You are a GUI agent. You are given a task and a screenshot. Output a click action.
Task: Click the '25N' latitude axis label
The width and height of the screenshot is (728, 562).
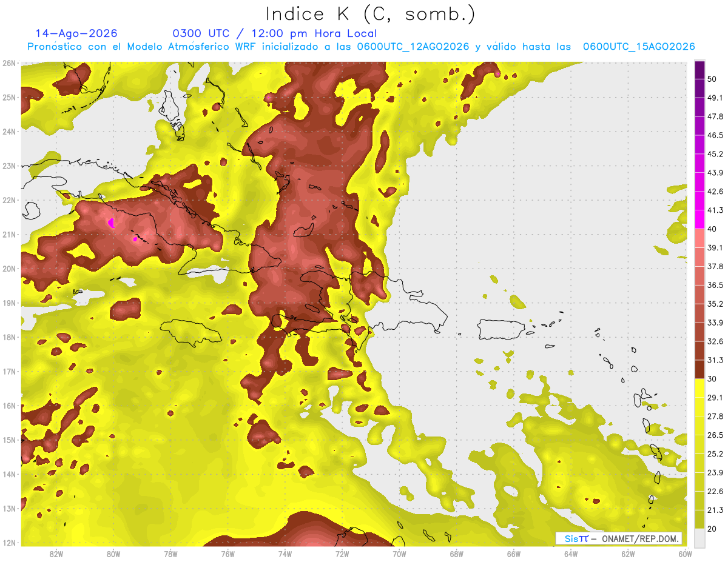tap(9, 98)
